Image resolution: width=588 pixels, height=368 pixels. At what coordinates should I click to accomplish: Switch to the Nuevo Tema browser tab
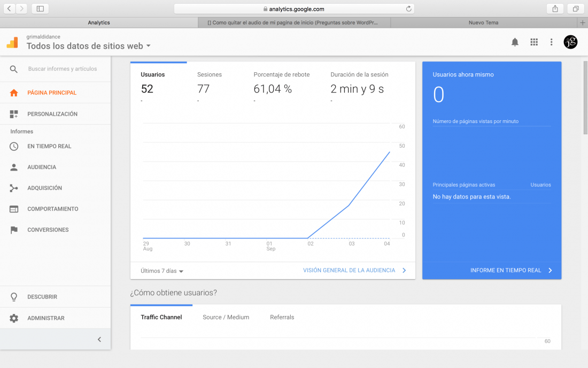click(484, 22)
